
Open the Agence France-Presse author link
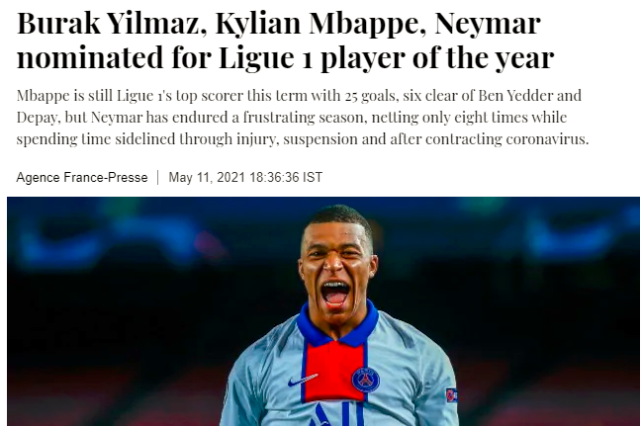point(80,177)
